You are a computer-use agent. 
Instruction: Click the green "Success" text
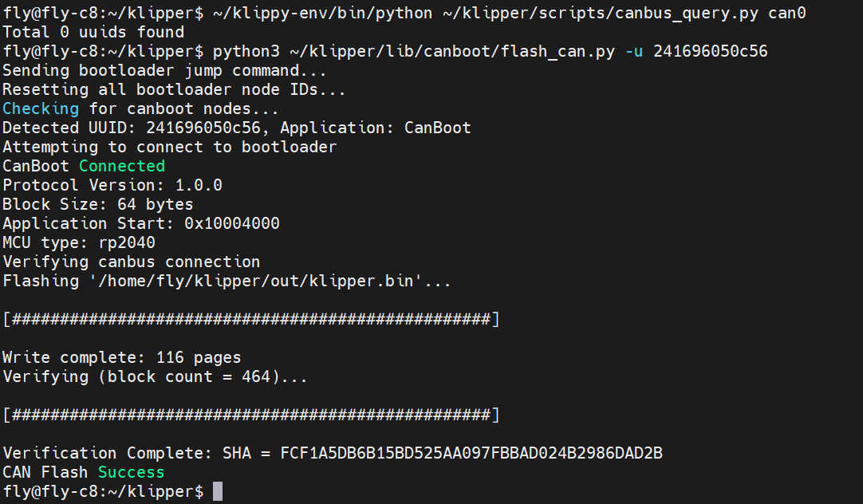131,472
